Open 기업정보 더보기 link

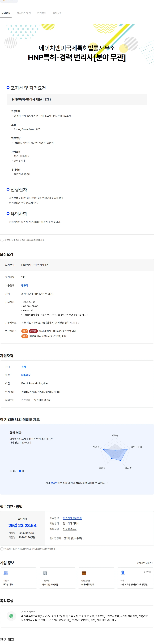click(145, 563)
